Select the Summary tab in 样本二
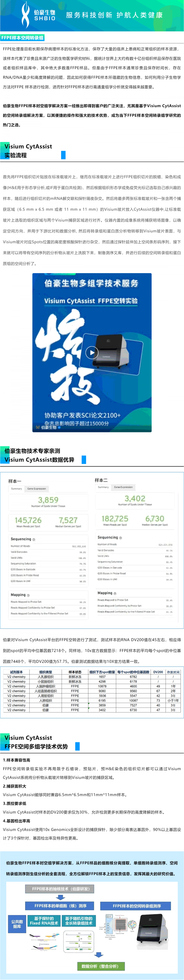This screenshot has width=184, height=980. 103,487
